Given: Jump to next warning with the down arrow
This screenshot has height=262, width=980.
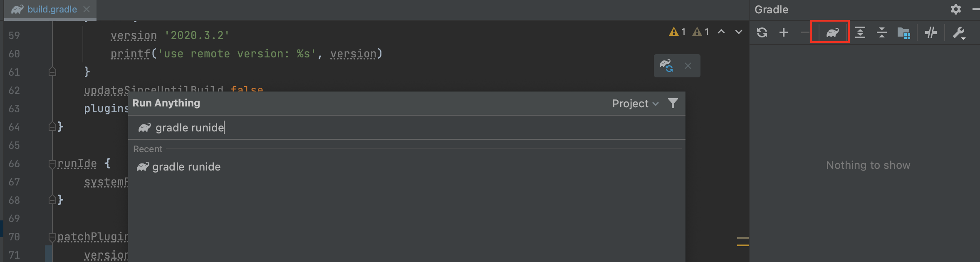Looking at the screenshot, I should pos(738,31).
